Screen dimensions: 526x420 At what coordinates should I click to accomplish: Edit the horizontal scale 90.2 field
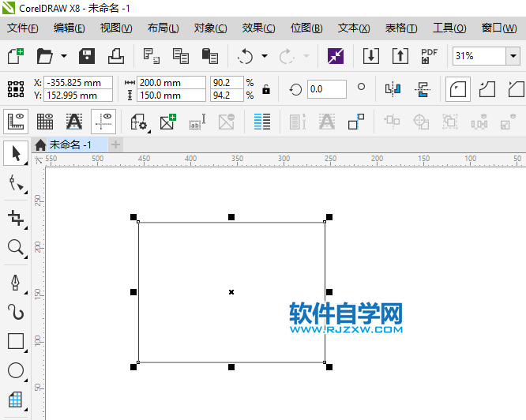tap(227, 83)
